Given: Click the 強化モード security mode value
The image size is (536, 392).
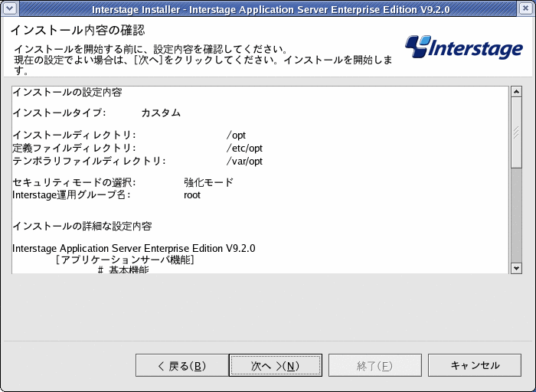Looking at the screenshot, I should (208, 182).
